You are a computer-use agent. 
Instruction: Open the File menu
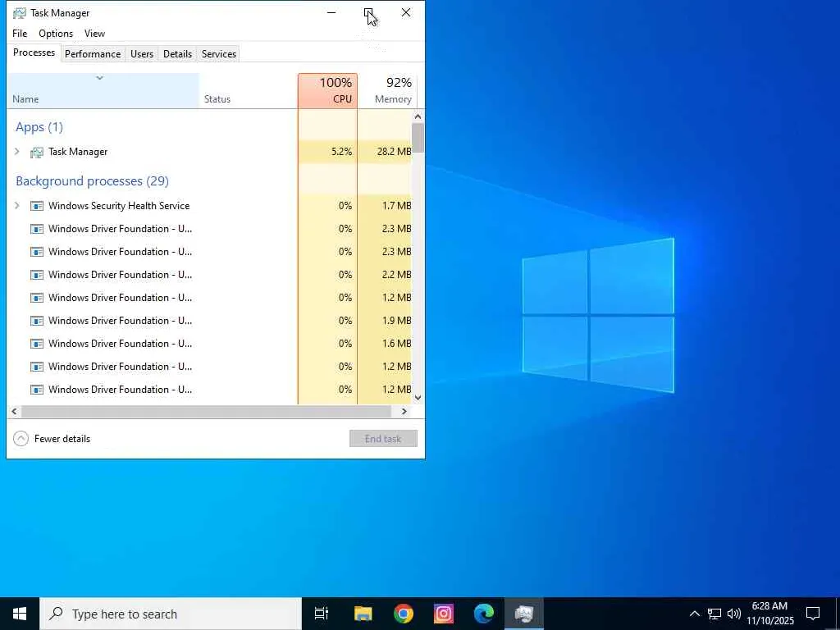[20, 33]
